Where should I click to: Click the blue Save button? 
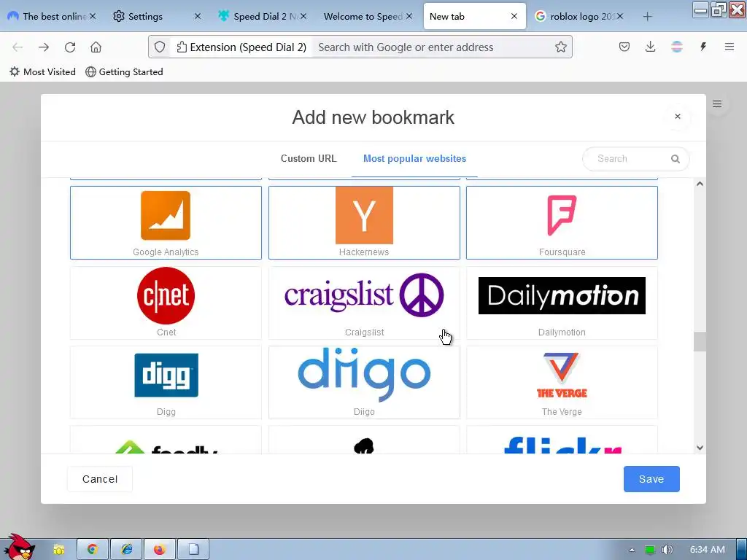651,479
